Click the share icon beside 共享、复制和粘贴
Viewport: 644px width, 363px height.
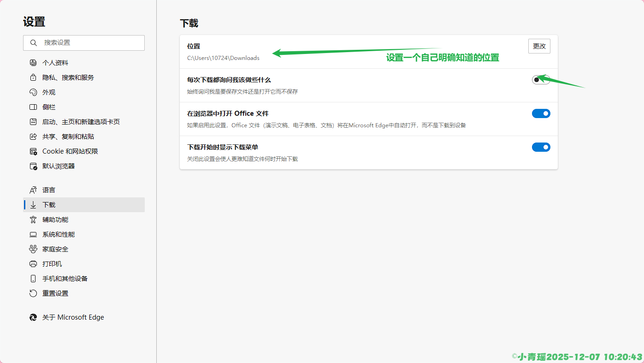33,137
